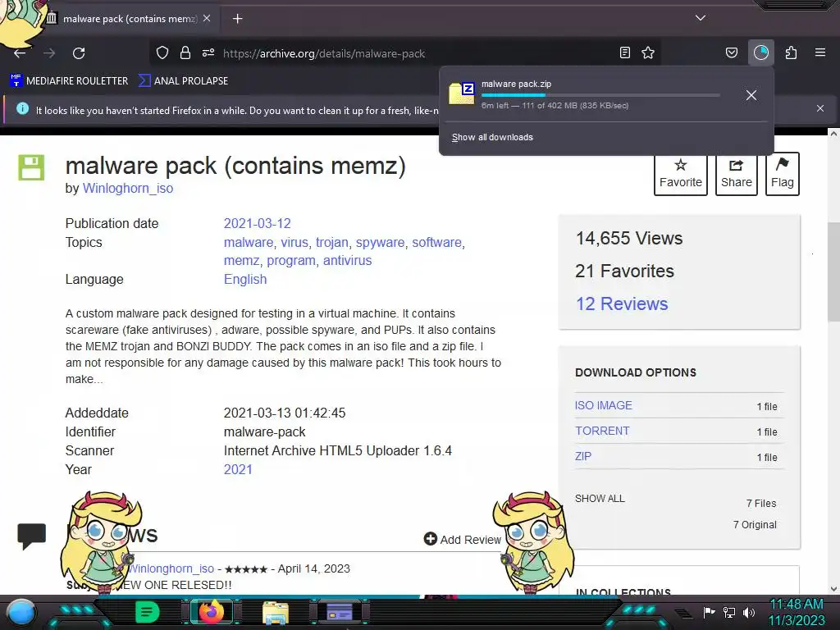
Task: Open the Start orb on taskbar
Action: click(x=22, y=612)
